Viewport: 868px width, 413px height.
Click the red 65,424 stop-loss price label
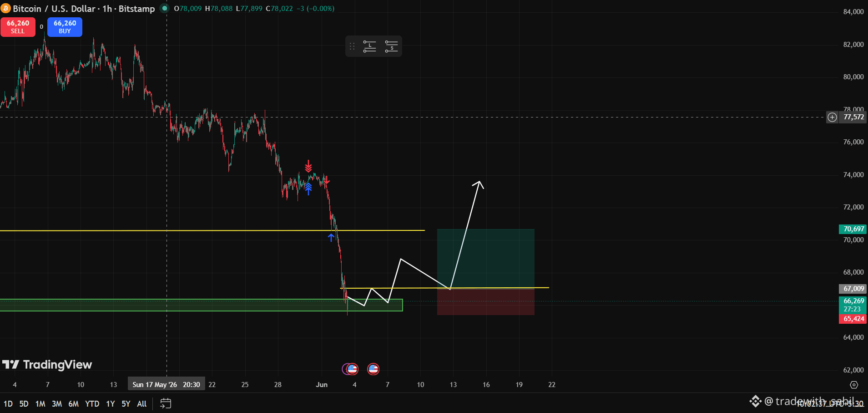pyautogui.click(x=853, y=319)
